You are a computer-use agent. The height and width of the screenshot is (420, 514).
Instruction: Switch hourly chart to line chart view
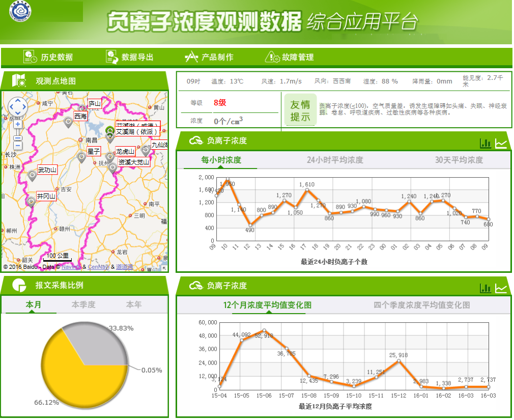pyautogui.click(x=501, y=144)
